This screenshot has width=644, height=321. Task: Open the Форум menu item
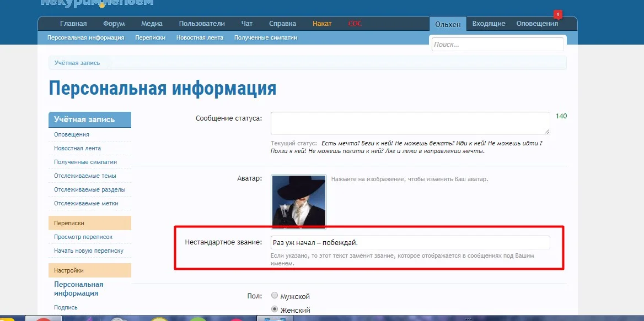click(113, 23)
